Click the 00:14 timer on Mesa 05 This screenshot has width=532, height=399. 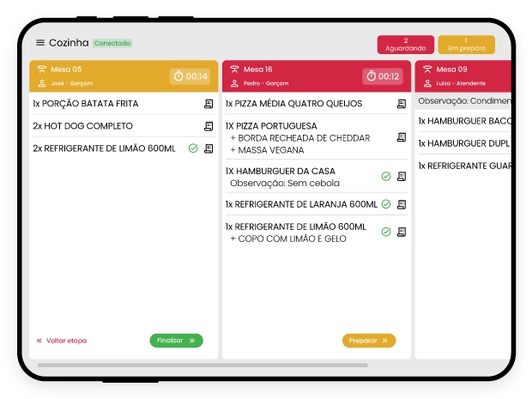point(190,76)
